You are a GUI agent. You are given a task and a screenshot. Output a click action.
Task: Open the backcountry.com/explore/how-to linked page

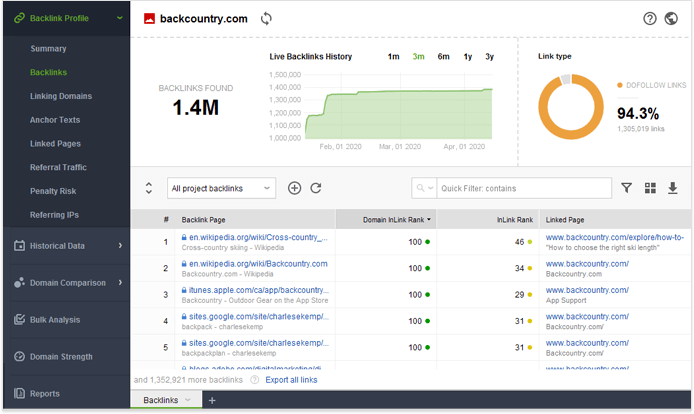(614, 237)
